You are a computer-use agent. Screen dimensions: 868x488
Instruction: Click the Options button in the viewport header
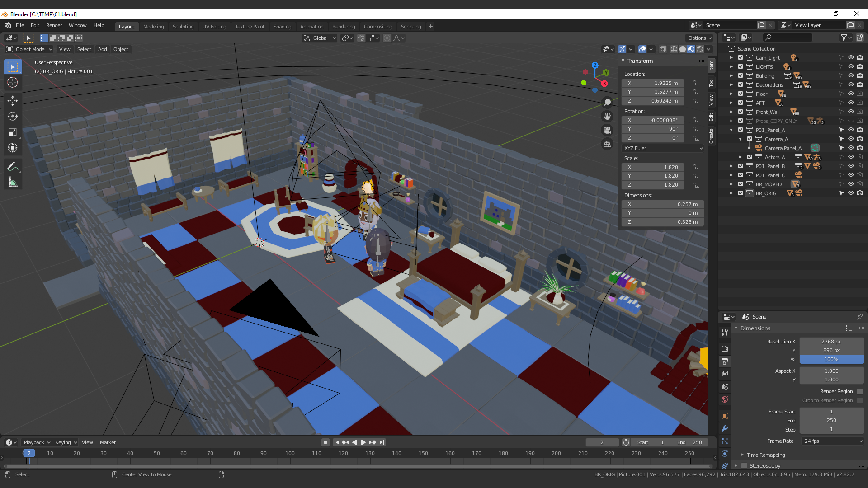pos(699,38)
